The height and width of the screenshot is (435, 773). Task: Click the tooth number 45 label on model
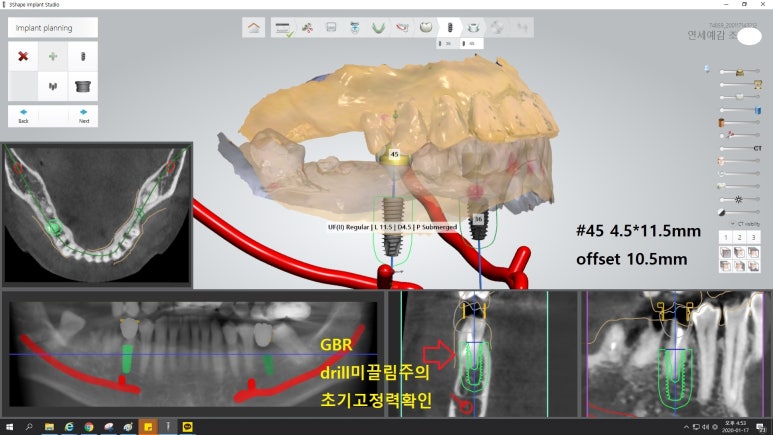pyautogui.click(x=395, y=155)
